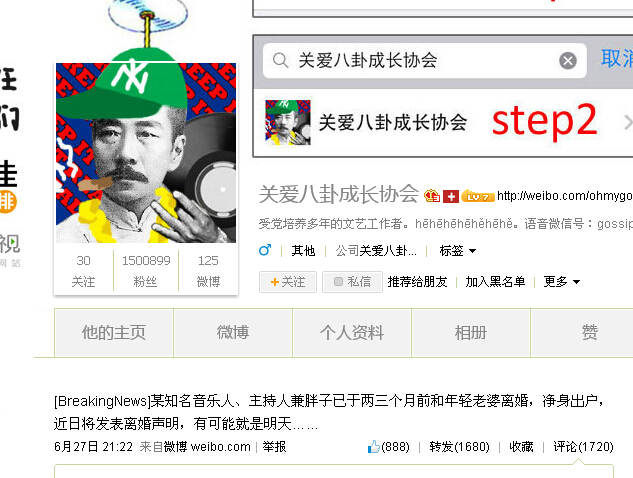Click the large profile avatar picture
Viewport: 633px width, 478px height.
click(x=146, y=153)
